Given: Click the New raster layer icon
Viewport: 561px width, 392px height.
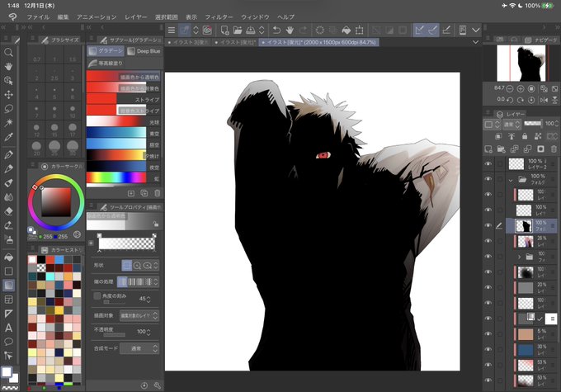Looking at the screenshot, I should 488,149.
